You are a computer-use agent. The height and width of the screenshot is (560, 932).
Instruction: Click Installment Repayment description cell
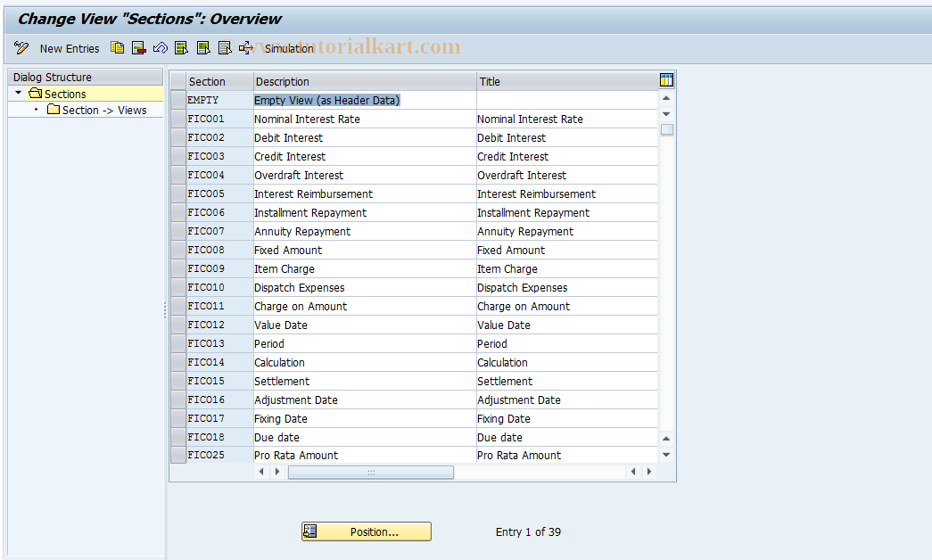click(365, 212)
